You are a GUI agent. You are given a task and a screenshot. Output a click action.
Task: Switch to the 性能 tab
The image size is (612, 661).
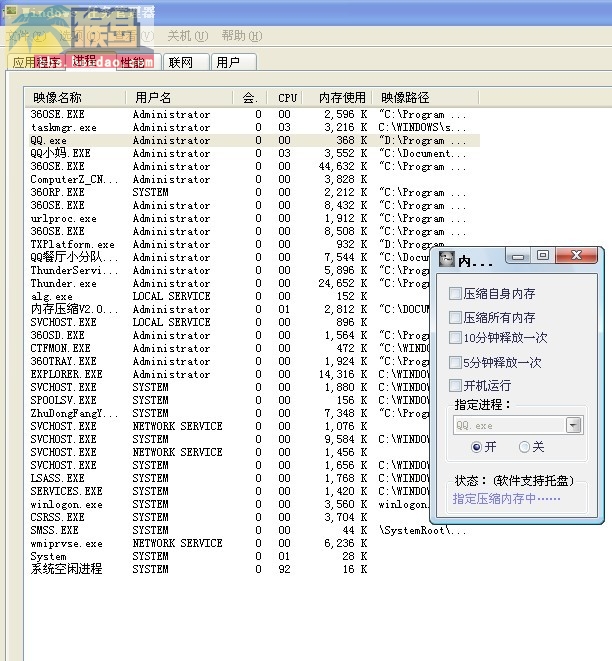(138, 62)
